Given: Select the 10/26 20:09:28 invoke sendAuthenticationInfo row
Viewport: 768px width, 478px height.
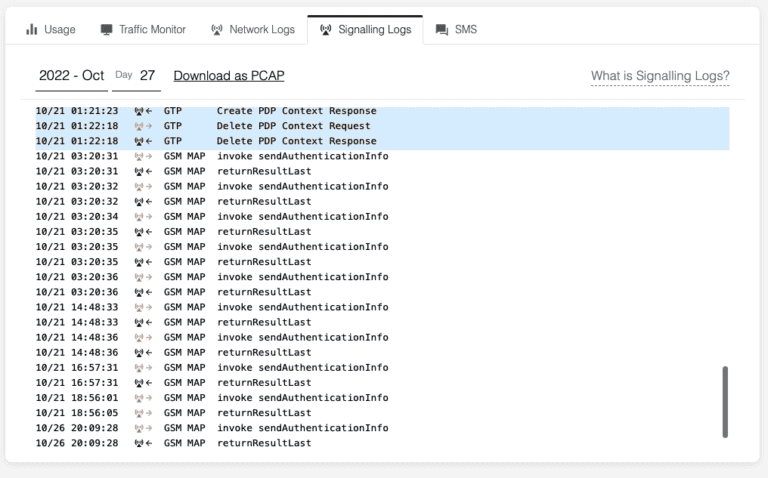Looking at the screenshot, I should point(302,428).
